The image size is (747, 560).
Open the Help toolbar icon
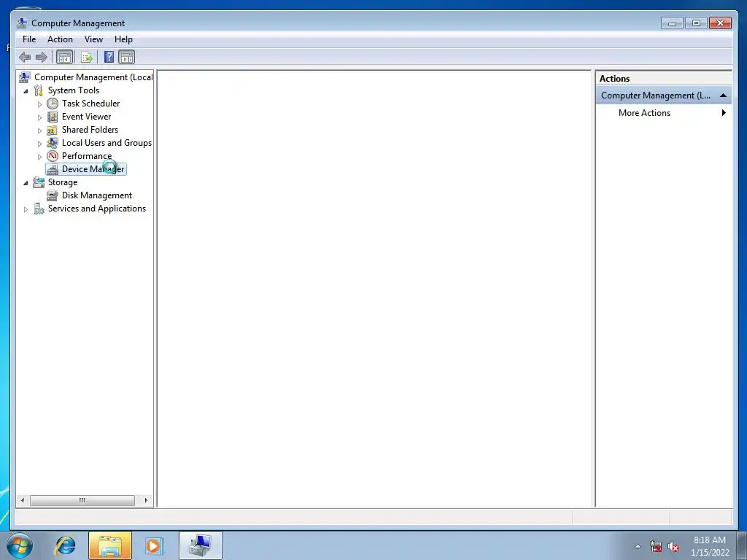point(109,57)
